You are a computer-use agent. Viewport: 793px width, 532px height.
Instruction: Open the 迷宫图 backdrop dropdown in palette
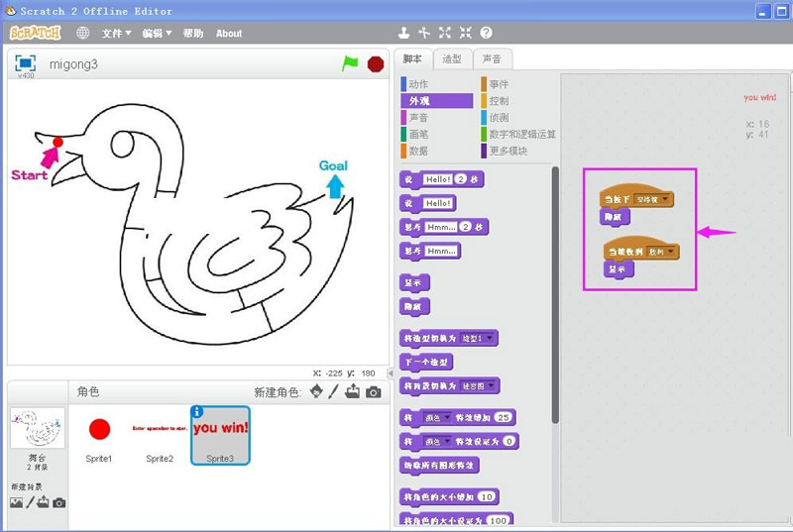point(479,386)
